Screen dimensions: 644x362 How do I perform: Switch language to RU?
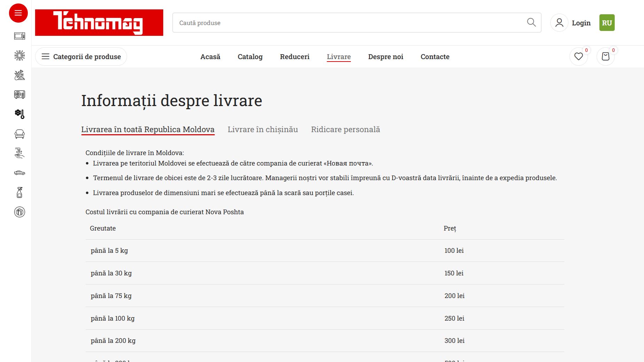pyautogui.click(x=607, y=23)
